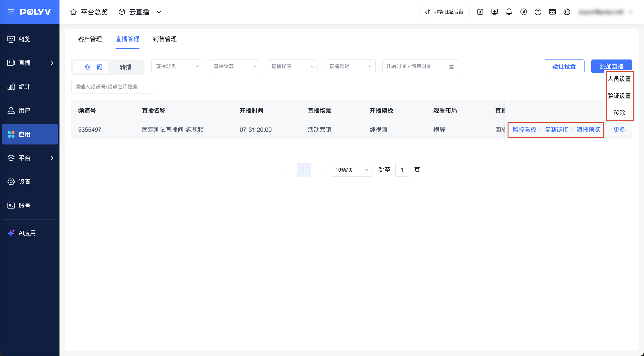Open the task checklist icon in header
The width and height of the screenshot is (644, 356).
[480, 12]
